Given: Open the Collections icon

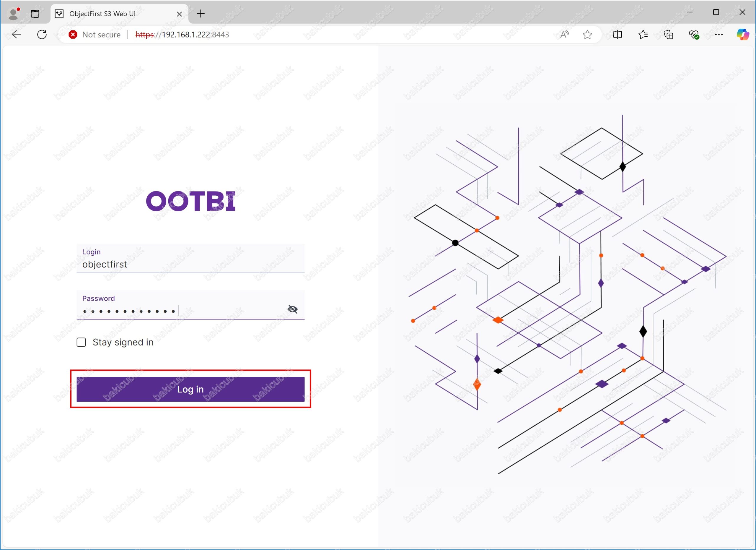Looking at the screenshot, I should tap(668, 34).
